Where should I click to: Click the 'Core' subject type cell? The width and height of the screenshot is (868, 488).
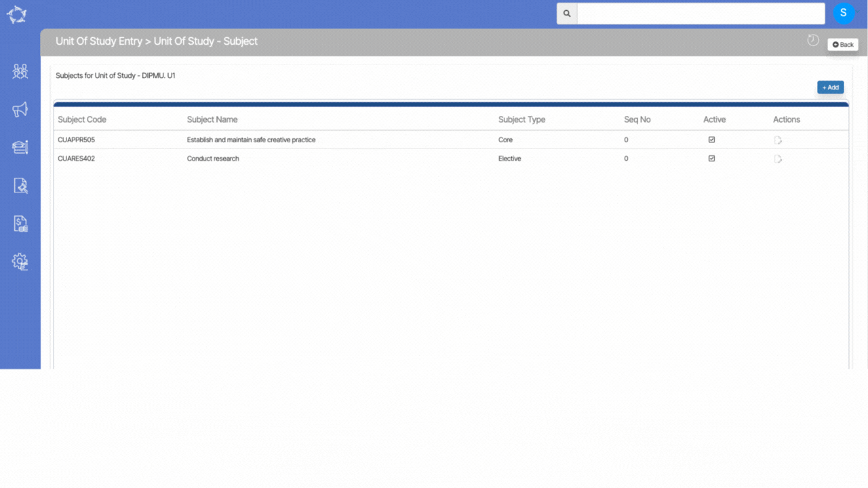(x=505, y=140)
